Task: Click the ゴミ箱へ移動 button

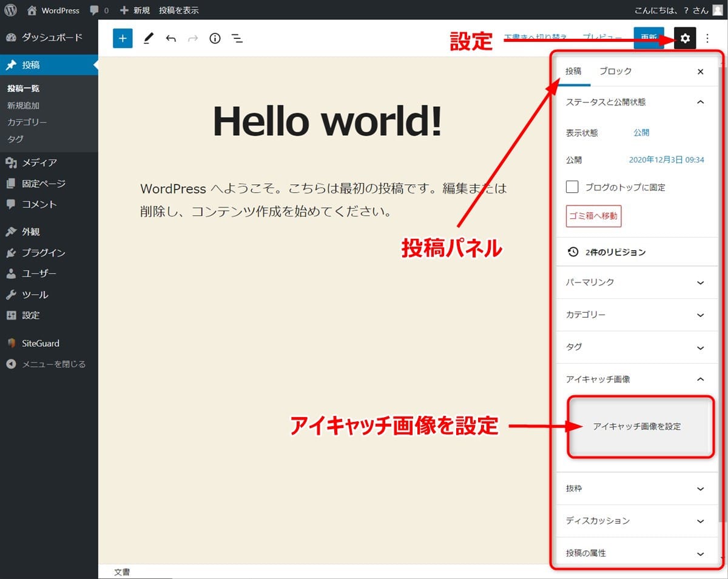Action: click(x=593, y=216)
